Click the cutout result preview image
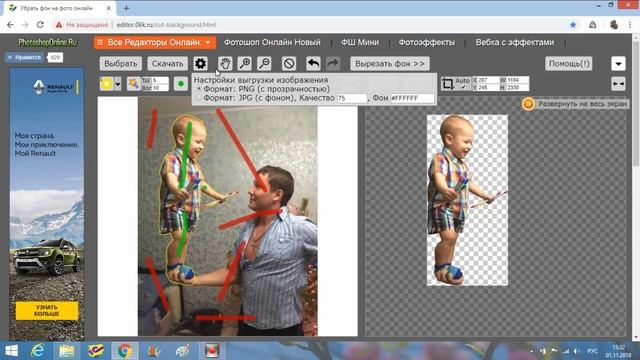Image resolution: width=640 pixels, height=360 pixels. [467, 200]
